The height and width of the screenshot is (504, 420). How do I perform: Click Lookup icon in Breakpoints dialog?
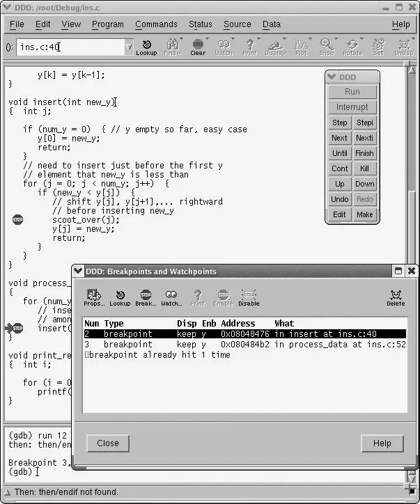(x=120, y=297)
